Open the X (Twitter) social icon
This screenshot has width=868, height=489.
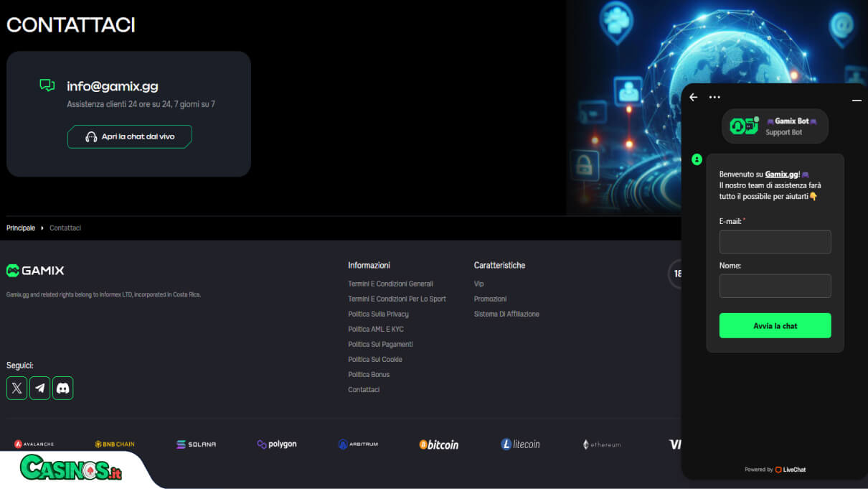(16, 388)
